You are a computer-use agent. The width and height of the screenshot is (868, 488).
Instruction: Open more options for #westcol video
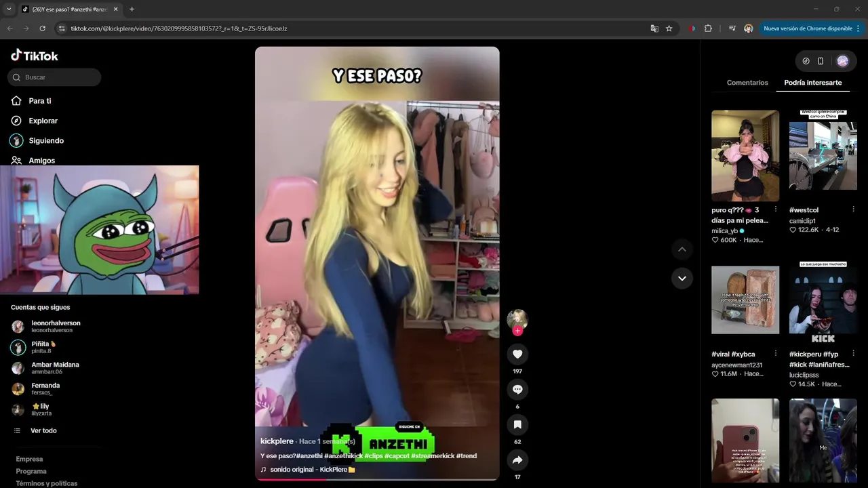coord(853,209)
